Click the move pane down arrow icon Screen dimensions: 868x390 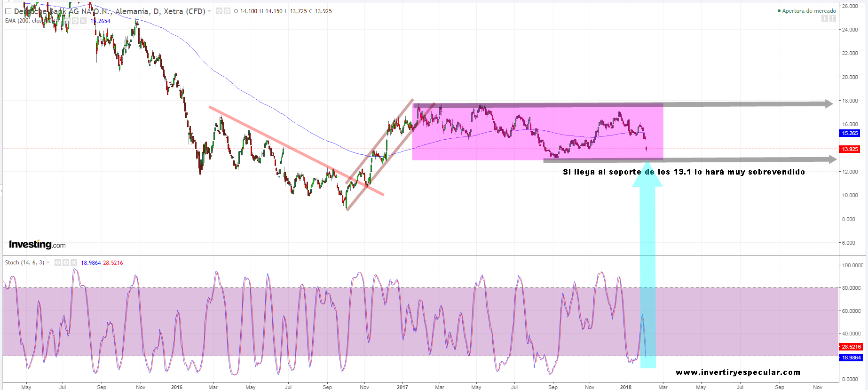(824, 18)
